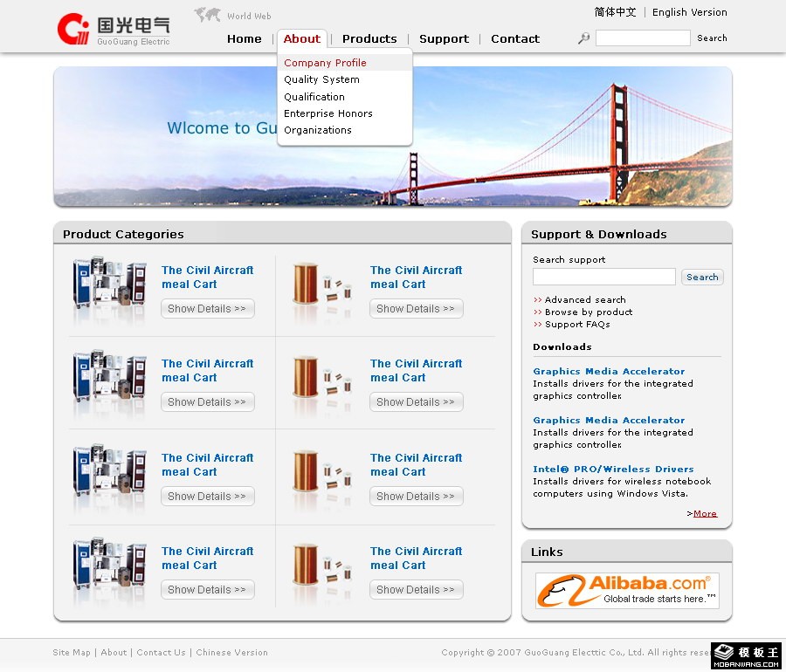Open first-row left Civil Aircraft meal Cart title
Image resolution: width=786 pixels, height=672 pixels.
click(208, 277)
